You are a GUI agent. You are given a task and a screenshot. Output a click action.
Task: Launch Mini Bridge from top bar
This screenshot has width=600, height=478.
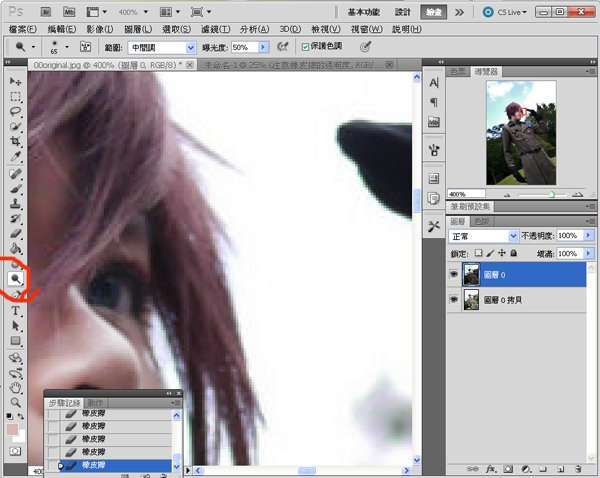69,12
